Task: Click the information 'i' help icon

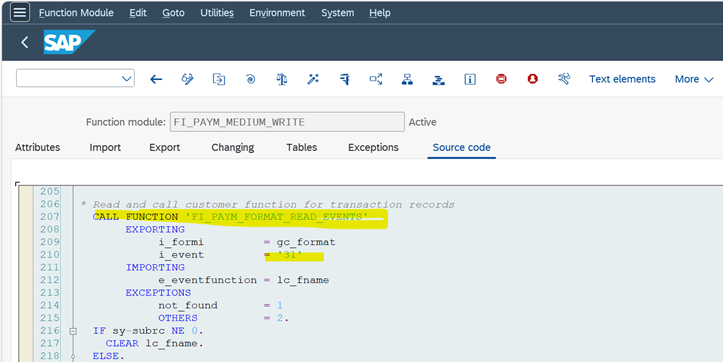Action: pos(470,79)
